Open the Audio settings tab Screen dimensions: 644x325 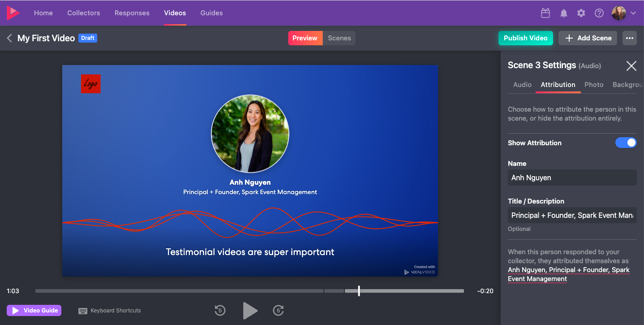coord(522,84)
